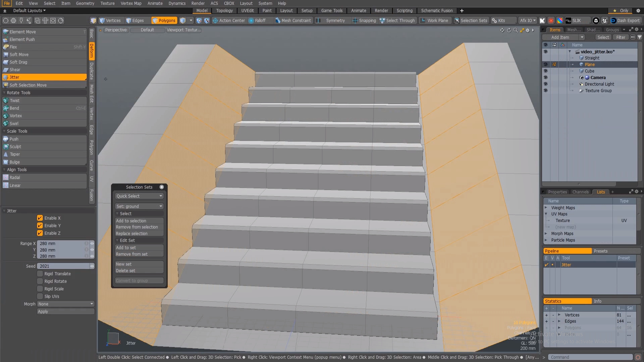Click the Seed value field

click(63, 266)
